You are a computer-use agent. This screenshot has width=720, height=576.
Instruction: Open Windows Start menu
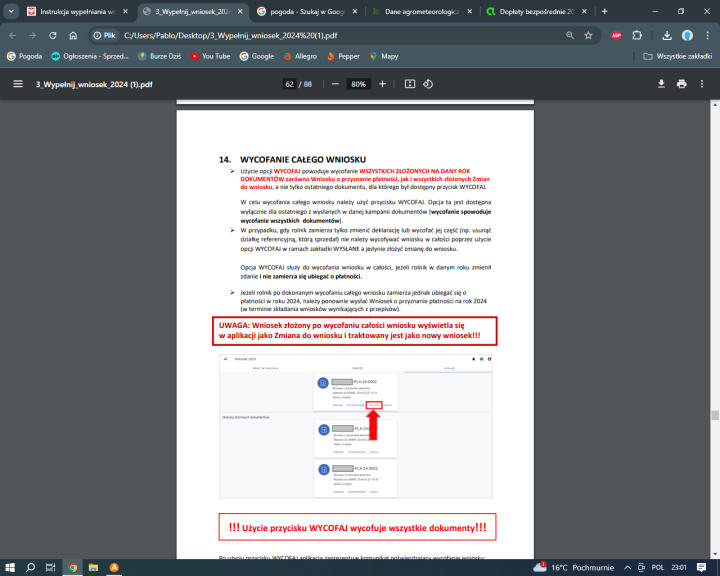tap(10, 567)
